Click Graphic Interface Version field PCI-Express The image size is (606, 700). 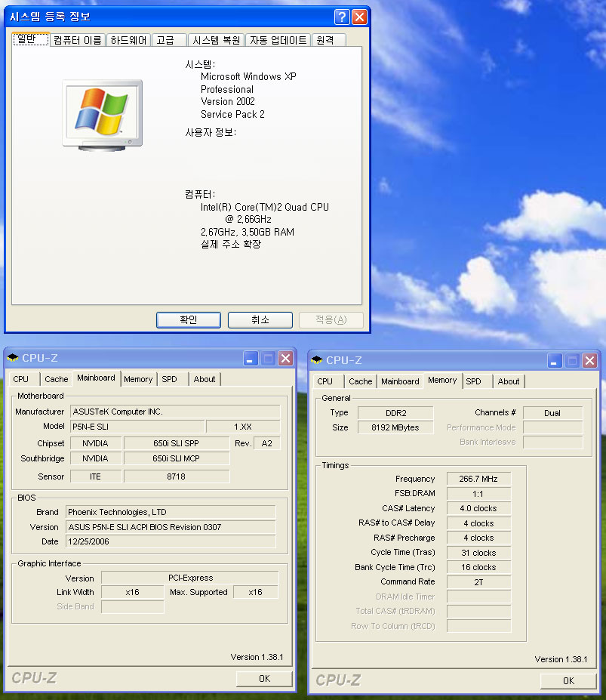[x=190, y=578]
